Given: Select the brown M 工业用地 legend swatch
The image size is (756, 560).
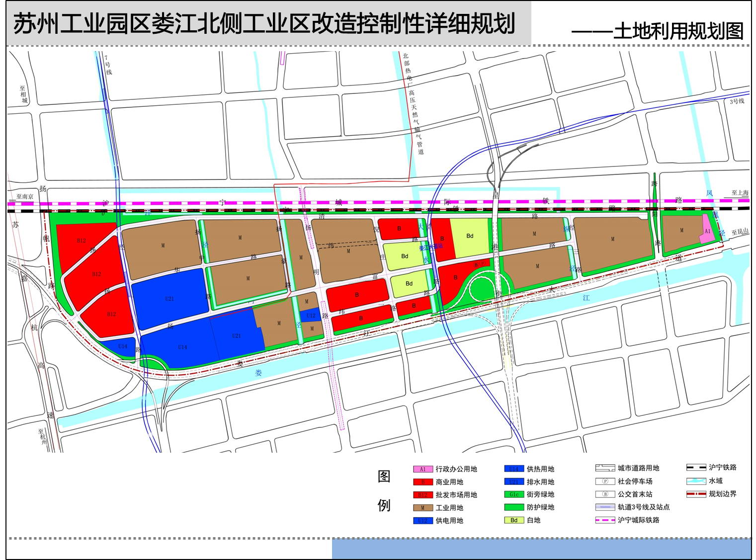Looking at the screenshot, I should tap(422, 508).
